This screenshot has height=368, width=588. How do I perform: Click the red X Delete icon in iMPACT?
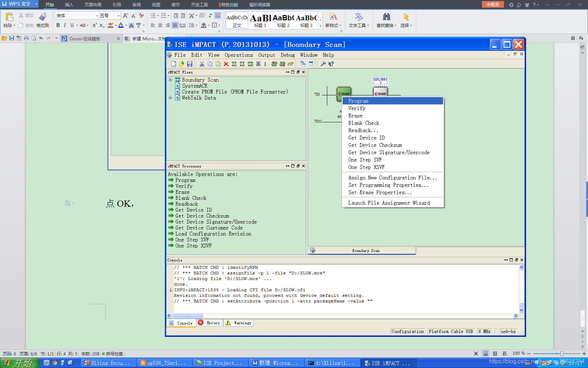point(226,64)
